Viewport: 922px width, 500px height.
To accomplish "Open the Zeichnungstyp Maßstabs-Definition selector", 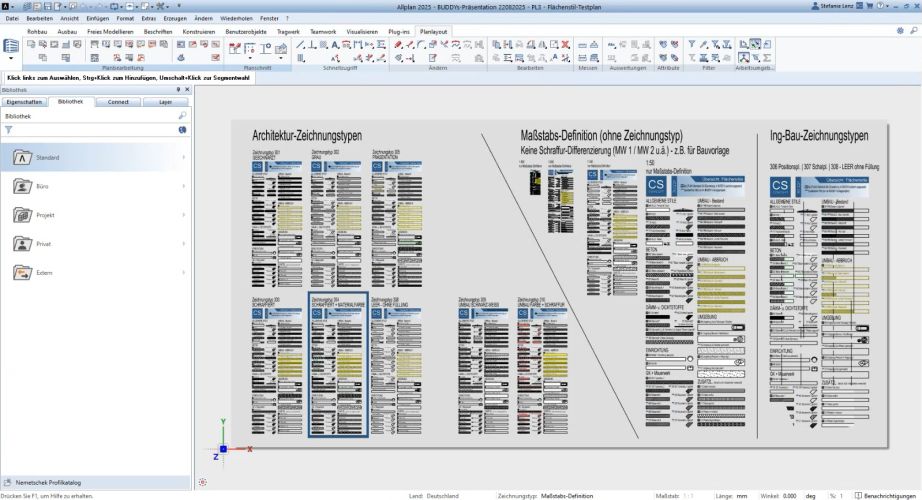I will (x=568, y=495).
